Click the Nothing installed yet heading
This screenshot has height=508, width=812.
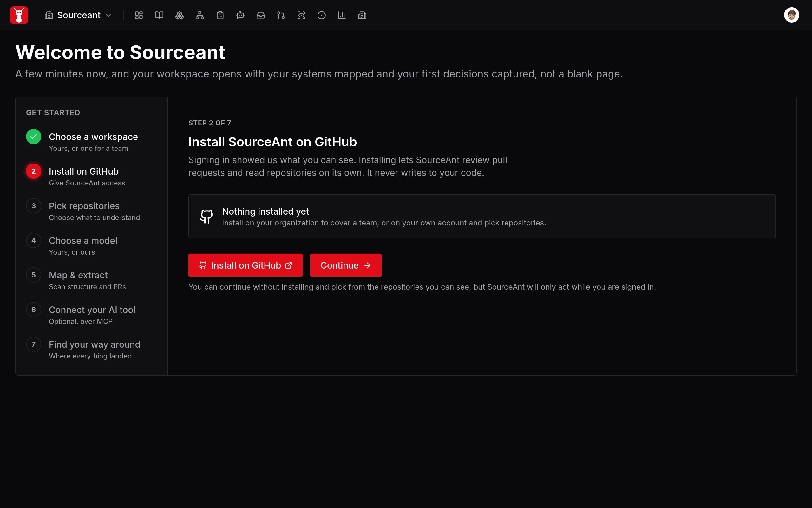tap(265, 211)
